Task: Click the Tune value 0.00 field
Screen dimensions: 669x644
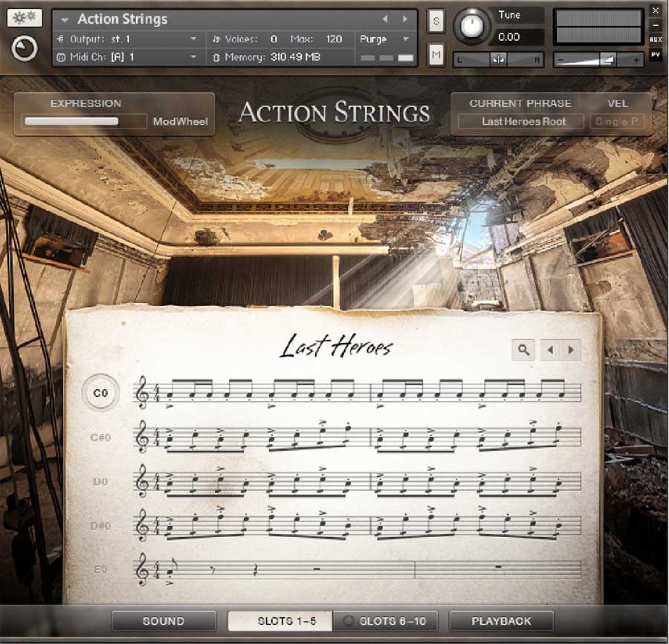Action: click(x=518, y=37)
